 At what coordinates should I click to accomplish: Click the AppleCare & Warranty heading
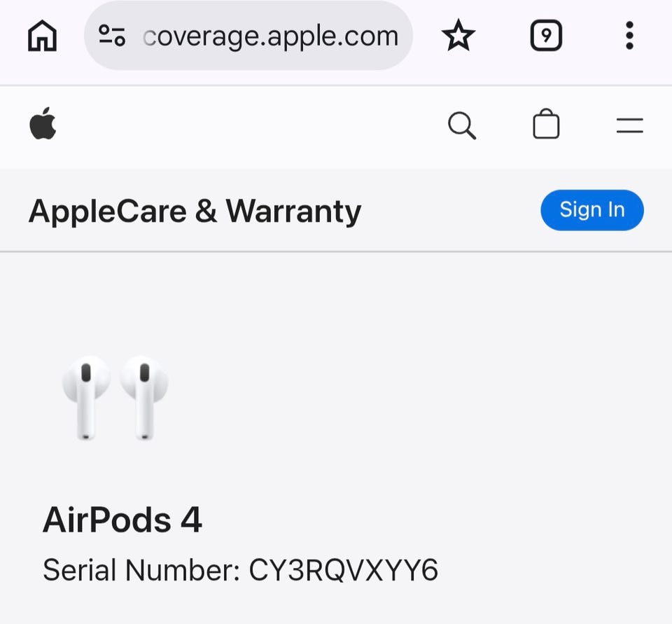tap(195, 212)
